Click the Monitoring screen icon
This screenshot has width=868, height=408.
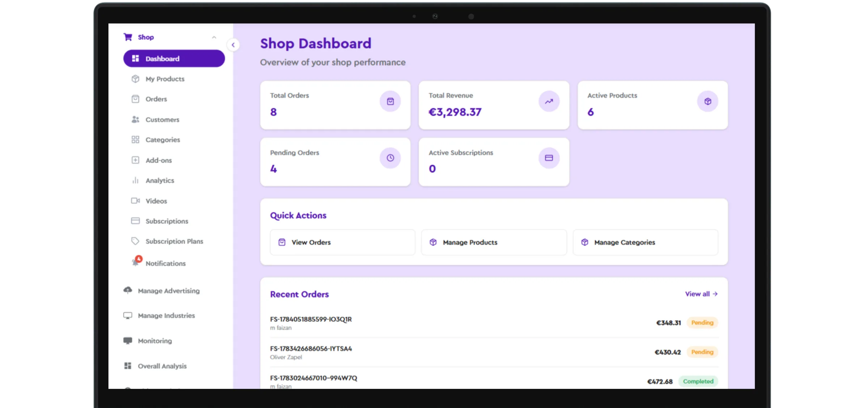click(128, 341)
